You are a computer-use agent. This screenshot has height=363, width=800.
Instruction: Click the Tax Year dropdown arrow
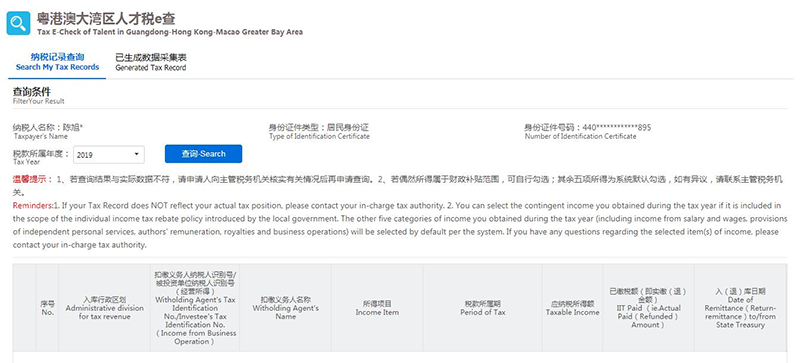point(136,155)
